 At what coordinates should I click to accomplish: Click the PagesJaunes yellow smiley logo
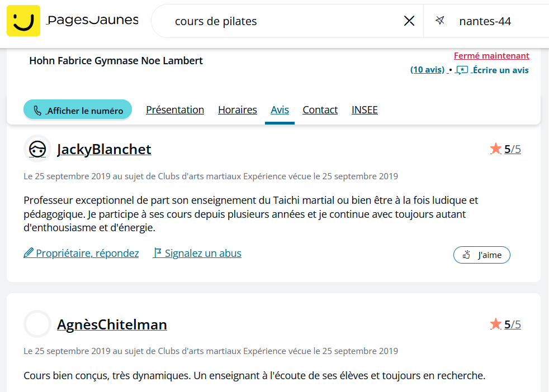click(23, 21)
